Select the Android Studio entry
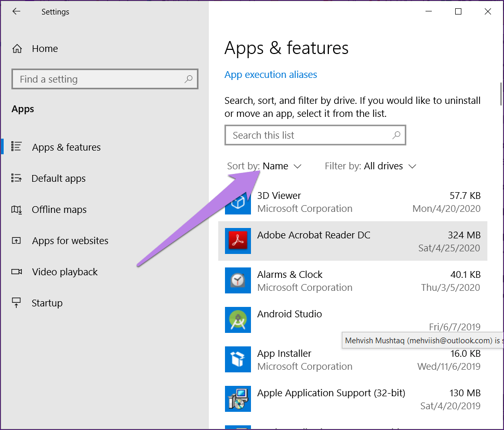Image resolution: width=504 pixels, height=430 pixels. (353, 320)
